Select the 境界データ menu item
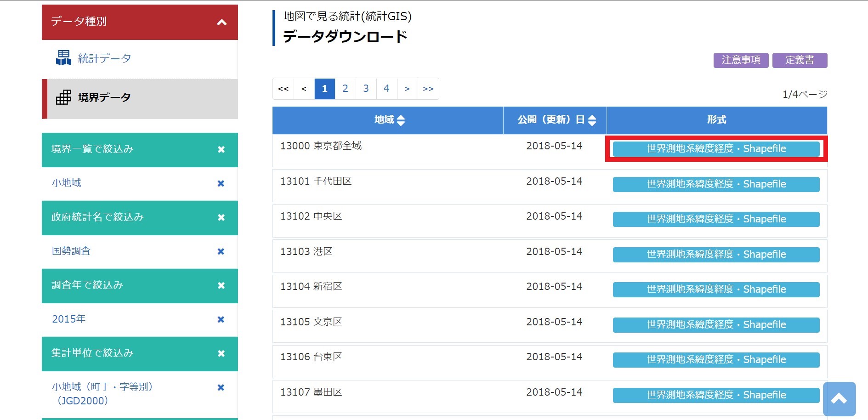The width and height of the screenshot is (868, 420). click(x=104, y=97)
